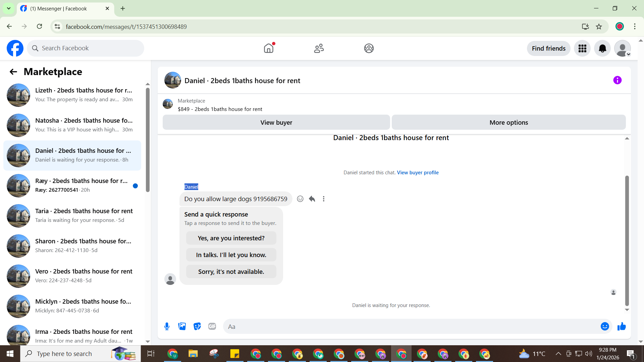Reply to Daniel's dog message
The height and width of the screenshot is (362, 644).
(312, 199)
